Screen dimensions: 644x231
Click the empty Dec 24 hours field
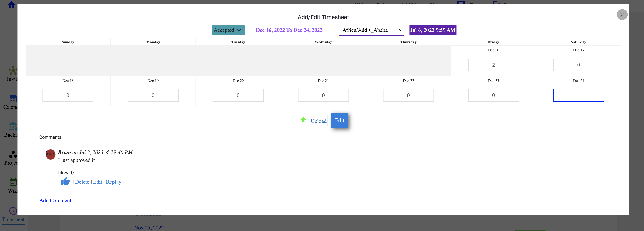578,95
